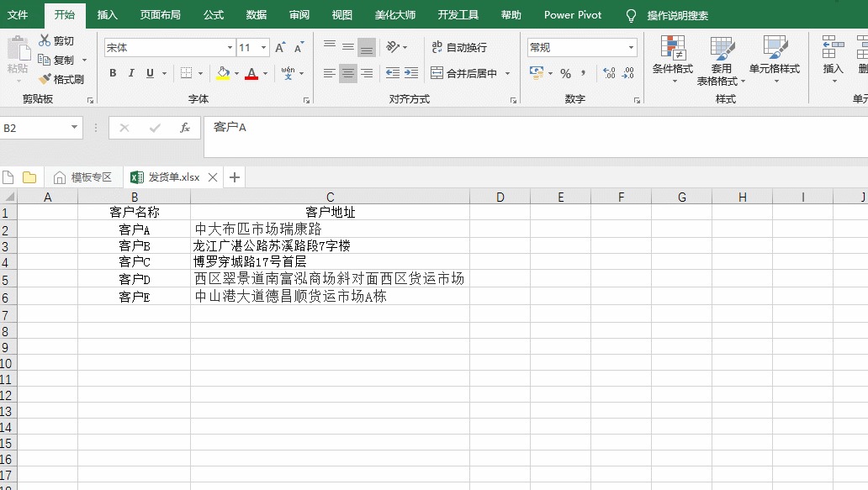Open the font size dropdown
The height and width of the screenshot is (490, 868).
tap(264, 48)
